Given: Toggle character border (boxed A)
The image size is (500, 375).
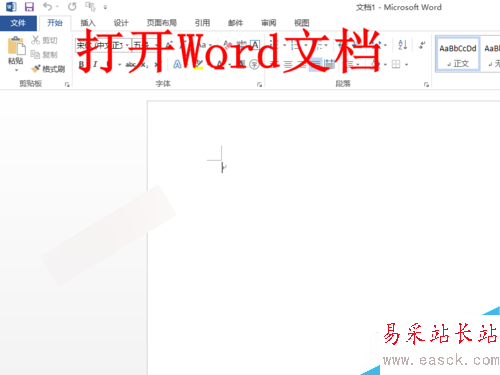Looking at the screenshot, I should (255, 44).
